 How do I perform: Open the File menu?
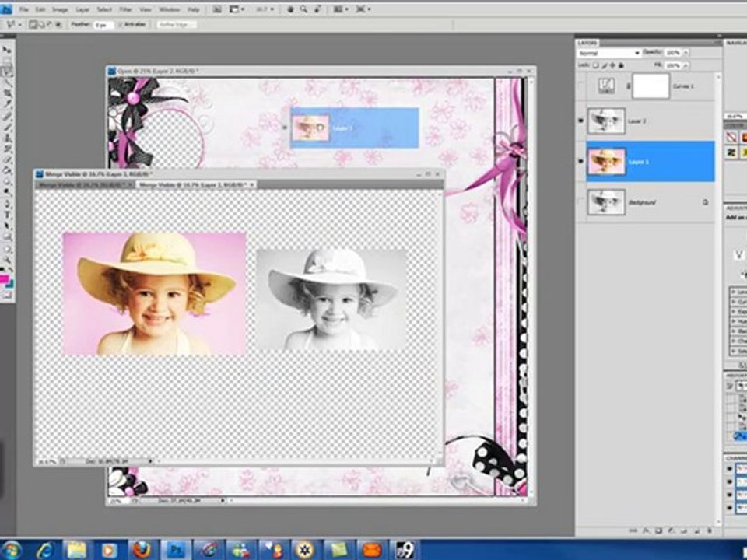tap(24, 9)
